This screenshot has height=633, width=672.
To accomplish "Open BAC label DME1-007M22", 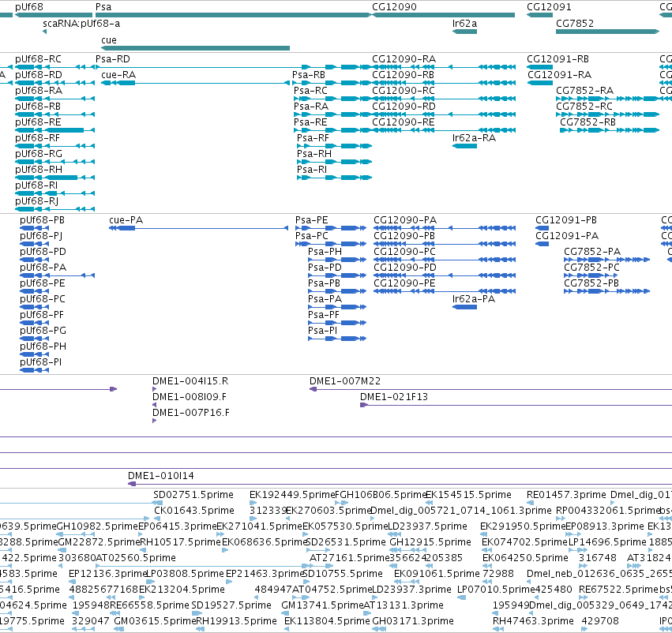I will tap(345, 381).
